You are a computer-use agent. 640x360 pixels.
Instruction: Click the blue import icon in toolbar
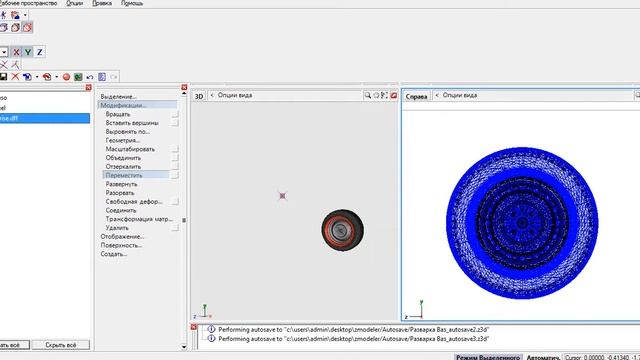pos(27,77)
